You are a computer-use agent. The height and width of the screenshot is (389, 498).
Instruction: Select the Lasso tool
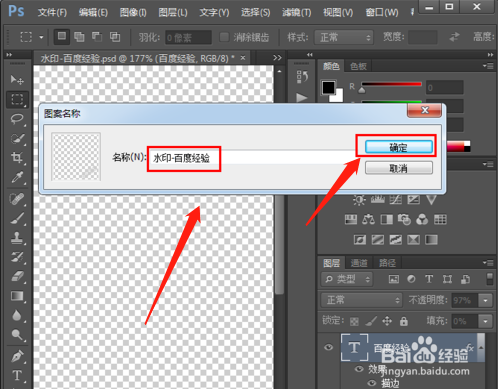(17, 119)
